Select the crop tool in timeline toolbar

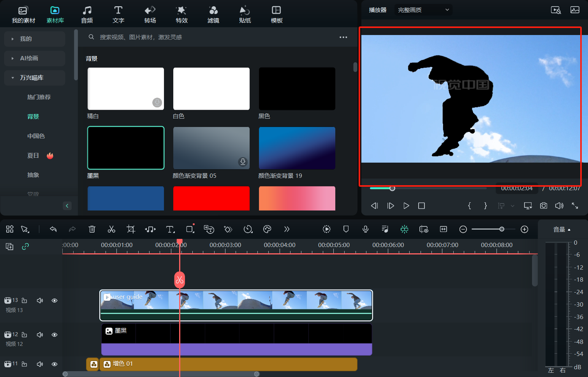click(x=131, y=229)
